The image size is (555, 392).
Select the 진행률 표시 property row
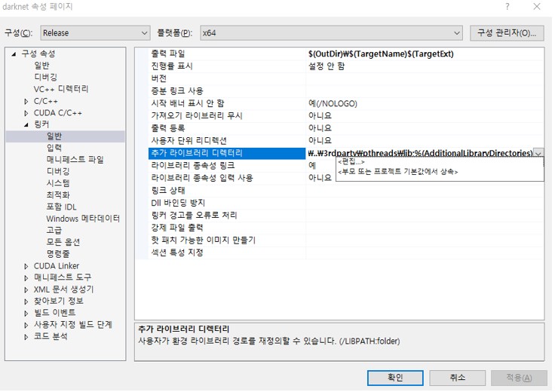click(x=346, y=66)
